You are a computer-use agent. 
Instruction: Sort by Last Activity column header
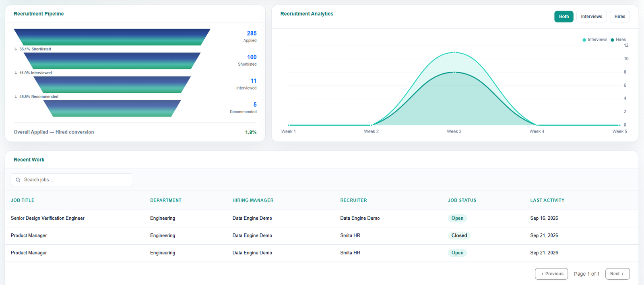coord(547,200)
